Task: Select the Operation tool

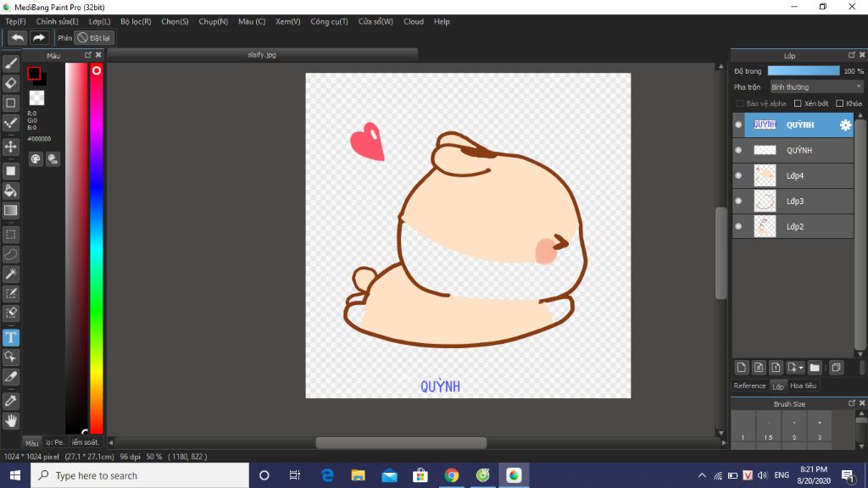Action: pyautogui.click(x=10, y=357)
